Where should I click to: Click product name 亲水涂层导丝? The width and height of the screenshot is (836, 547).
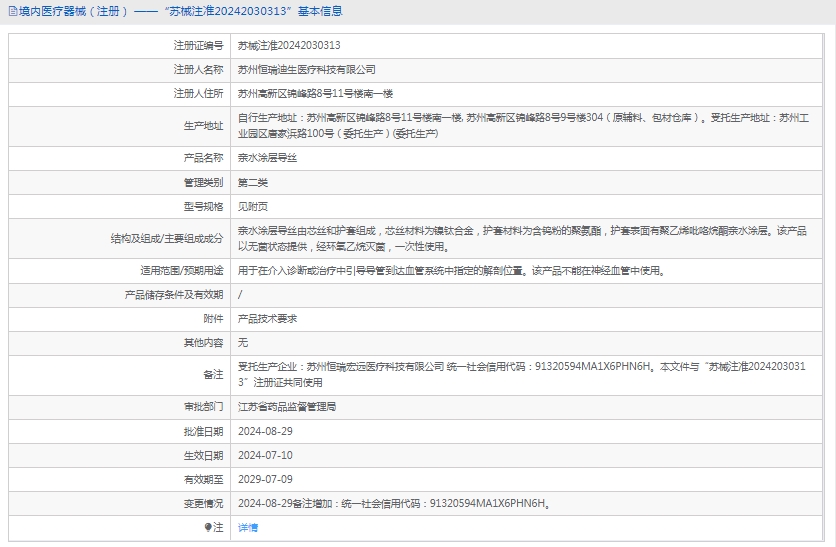click(267, 158)
